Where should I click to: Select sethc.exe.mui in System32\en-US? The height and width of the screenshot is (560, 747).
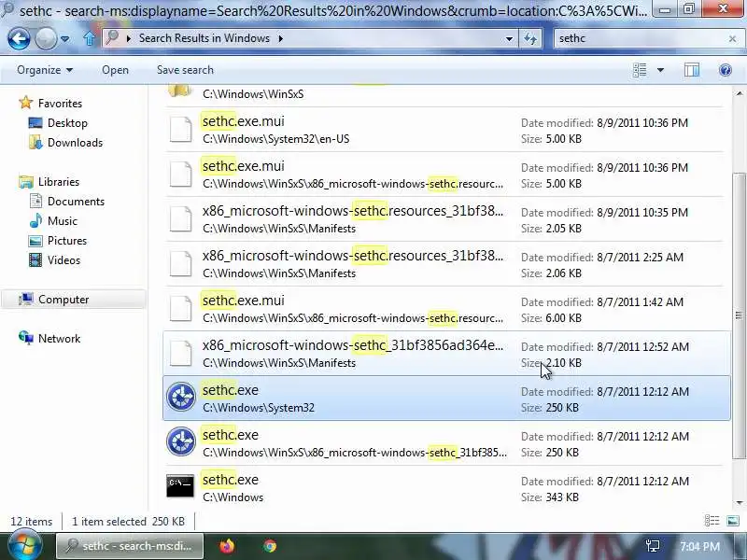[x=446, y=130]
